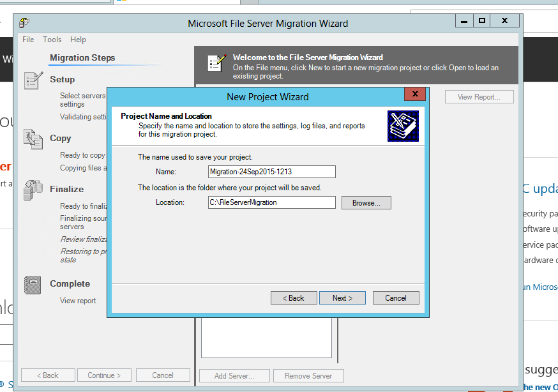This screenshot has height=392, width=558.
Task: Click main window Cancel button beside Continue
Action: click(x=163, y=375)
